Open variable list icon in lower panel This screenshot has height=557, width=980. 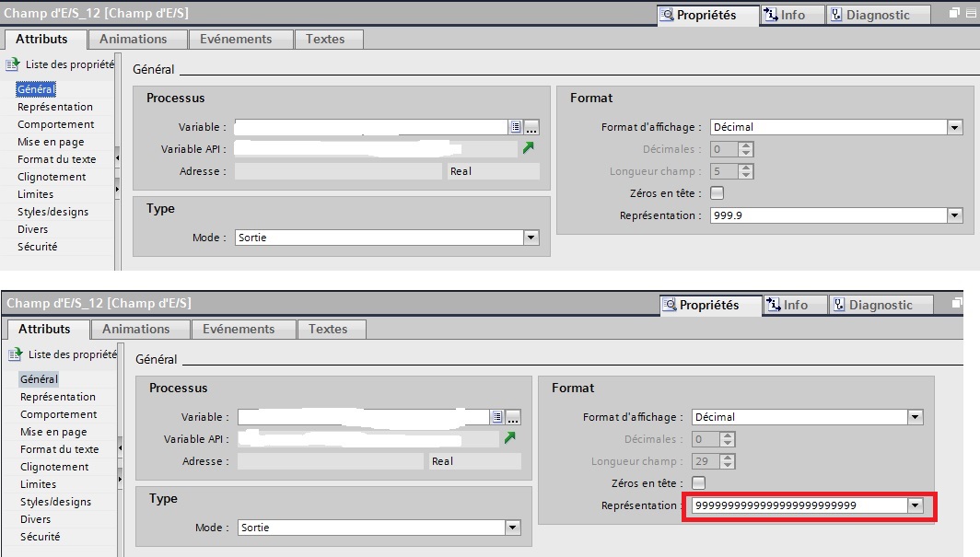coord(497,417)
